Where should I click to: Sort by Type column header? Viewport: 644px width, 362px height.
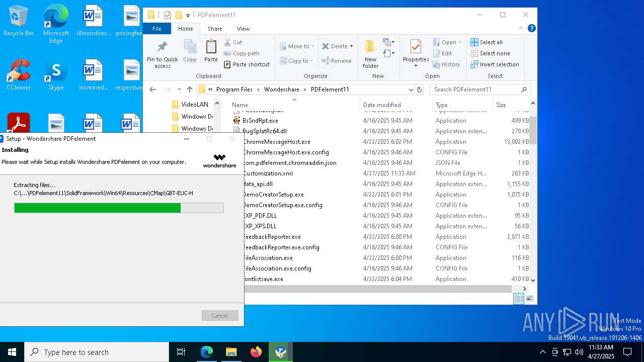tap(462, 105)
